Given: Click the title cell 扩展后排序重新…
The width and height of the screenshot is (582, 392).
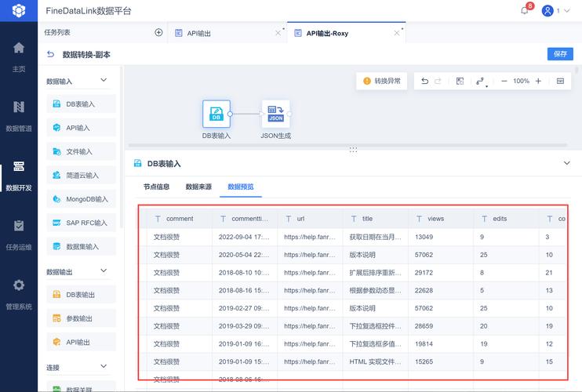Looking at the screenshot, I should (x=375, y=273).
